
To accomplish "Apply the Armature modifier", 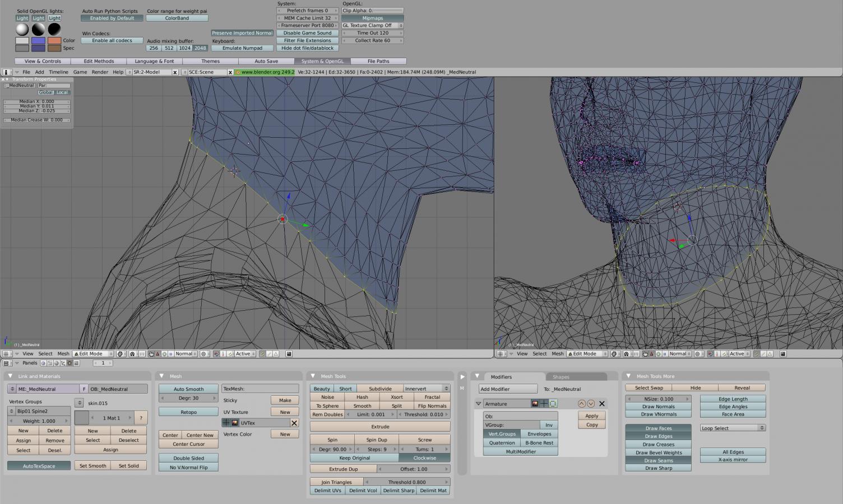I will 591,416.
